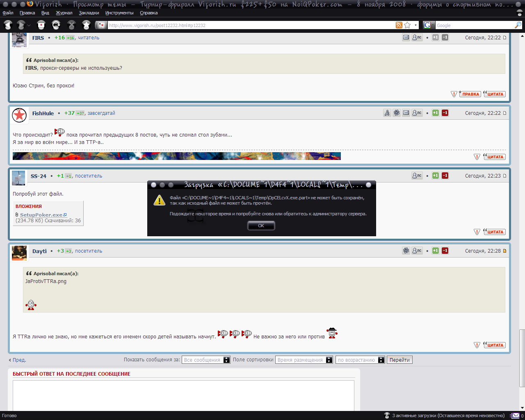Report SS-24's post with the warning icon

pos(477,232)
